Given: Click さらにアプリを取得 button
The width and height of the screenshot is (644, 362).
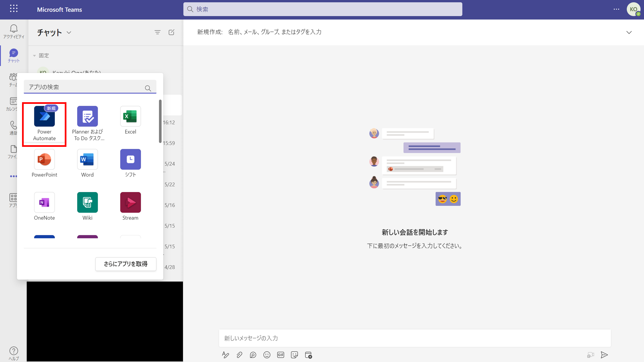Looking at the screenshot, I should (x=126, y=264).
